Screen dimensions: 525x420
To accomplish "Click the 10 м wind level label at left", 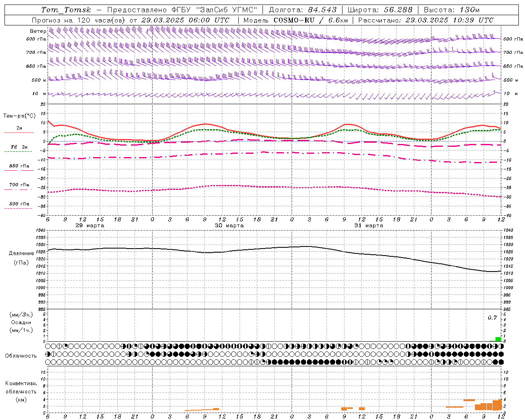I will (39, 94).
